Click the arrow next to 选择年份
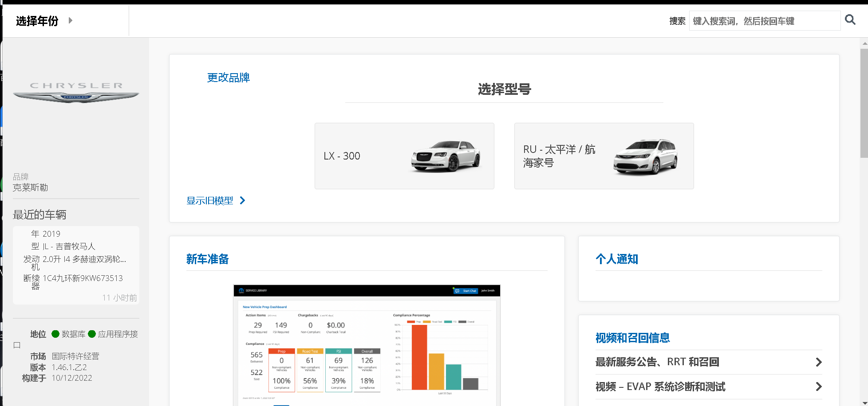 pyautogui.click(x=70, y=20)
